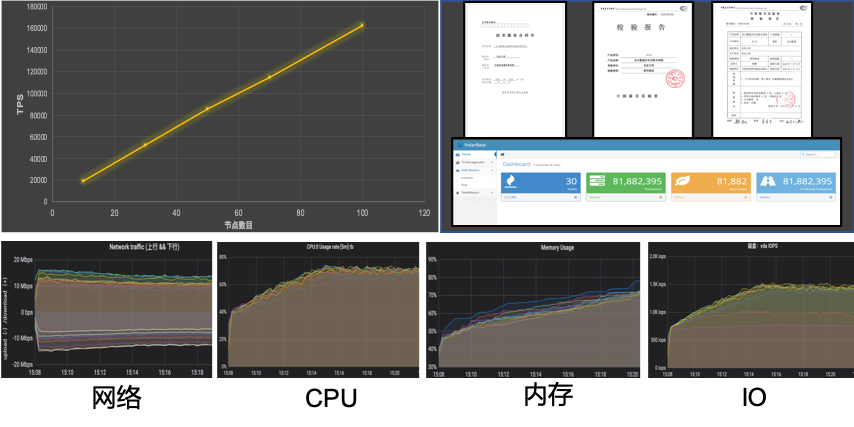This screenshot has width=854, height=427.
Task: Open the red-stamped inspection report cover thumbnail
Action: click(629, 68)
